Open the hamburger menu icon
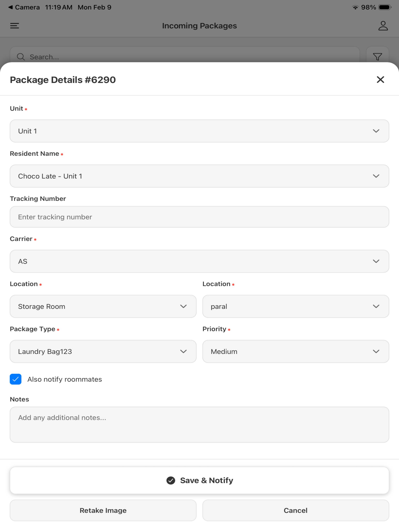The height and width of the screenshot is (532, 399). pyautogui.click(x=14, y=26)
